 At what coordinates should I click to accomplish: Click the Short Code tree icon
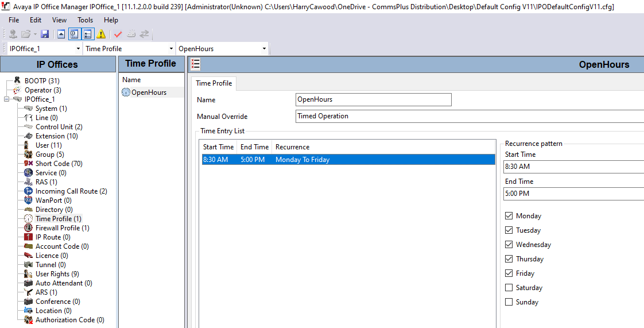pos(28,164)
